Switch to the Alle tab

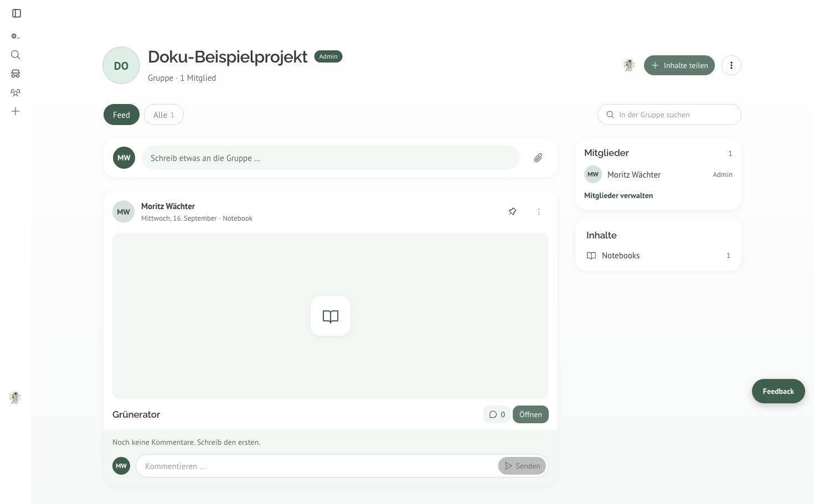coord(164,115)
